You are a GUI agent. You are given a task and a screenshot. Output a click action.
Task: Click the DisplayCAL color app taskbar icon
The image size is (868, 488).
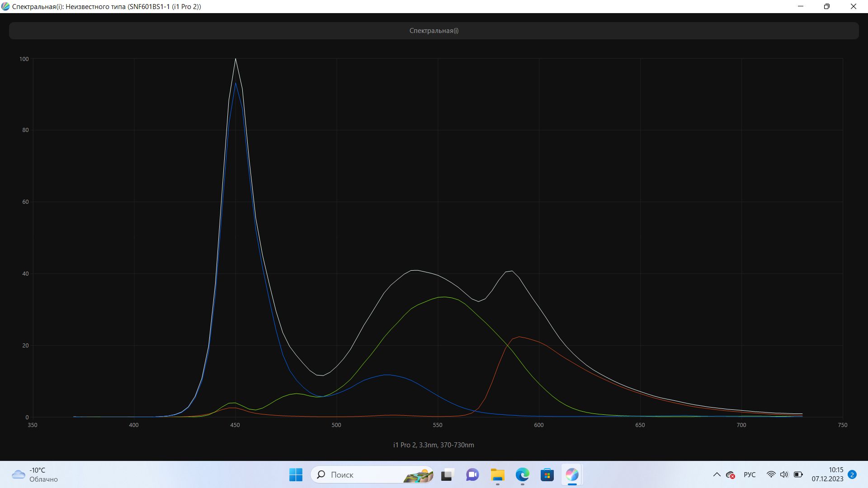tap(572, 474)
